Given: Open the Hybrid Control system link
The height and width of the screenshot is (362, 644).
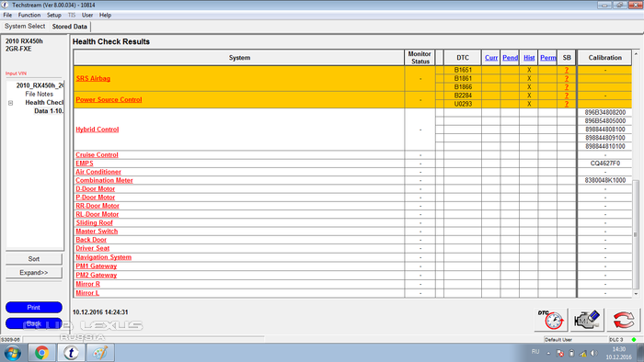Looking at the screenshot, I should (97, 130).
